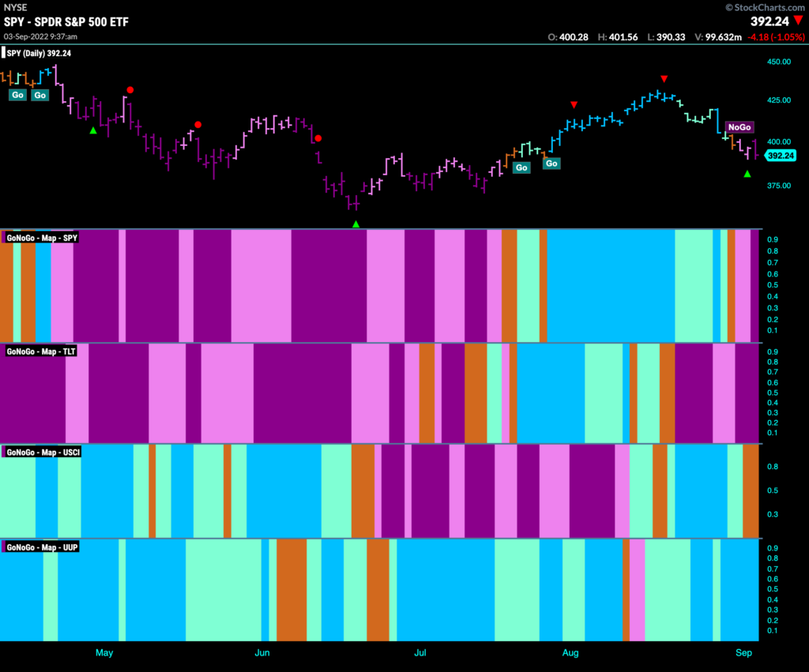Viewport: 809px width, 672px height.
Task: Click the cyan 392.24 price tag on the axis
Action: (780, 156)
